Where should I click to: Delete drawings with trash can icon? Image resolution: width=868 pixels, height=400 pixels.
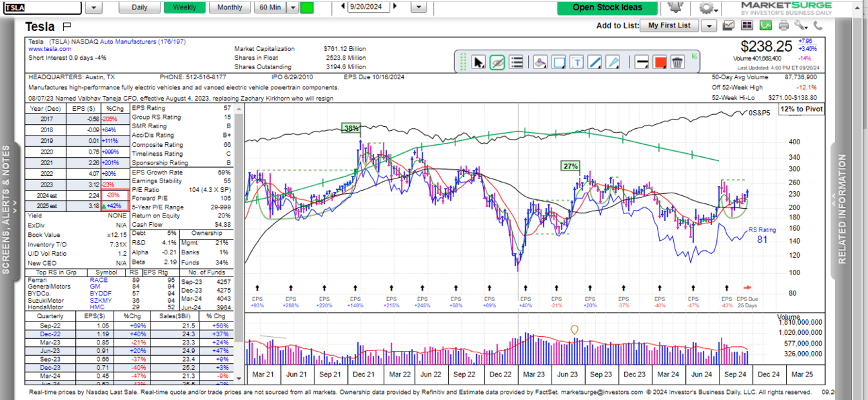pos(677,62)
